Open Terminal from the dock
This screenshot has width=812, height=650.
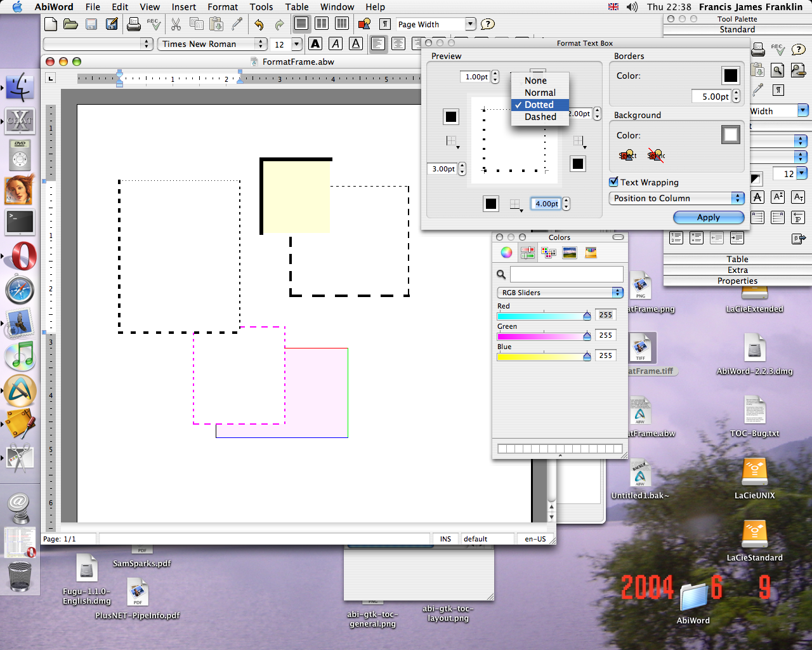20,222
